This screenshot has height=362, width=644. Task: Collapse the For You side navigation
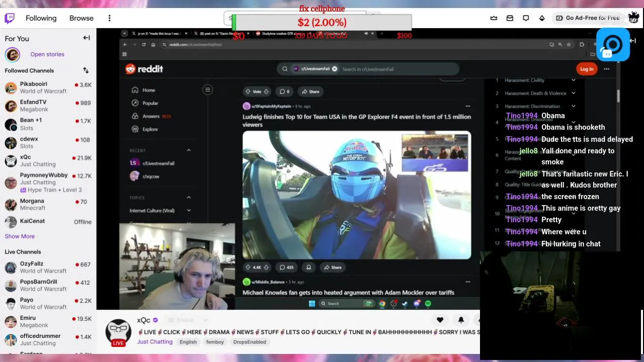87,38
